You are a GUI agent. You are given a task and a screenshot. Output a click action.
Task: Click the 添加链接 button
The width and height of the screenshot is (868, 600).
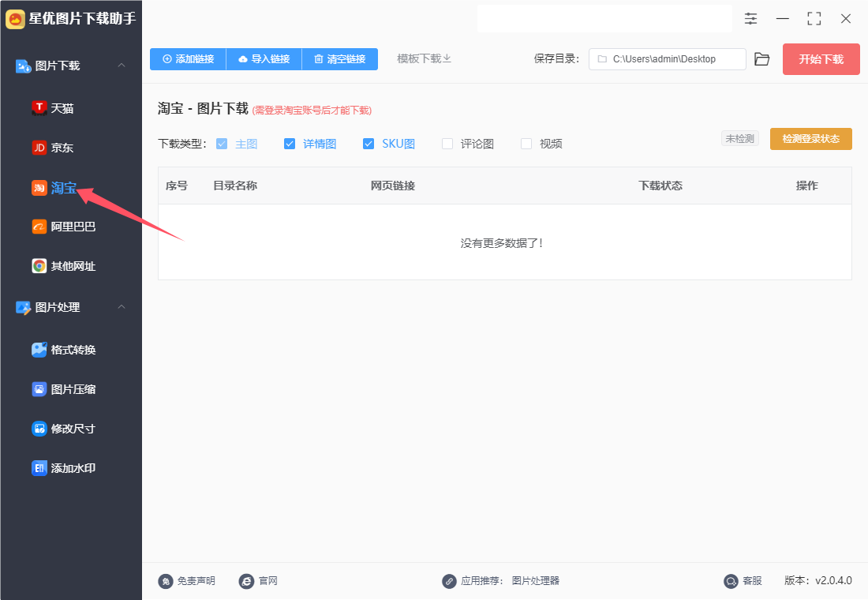pyautogui.click(x=189, y=58)
